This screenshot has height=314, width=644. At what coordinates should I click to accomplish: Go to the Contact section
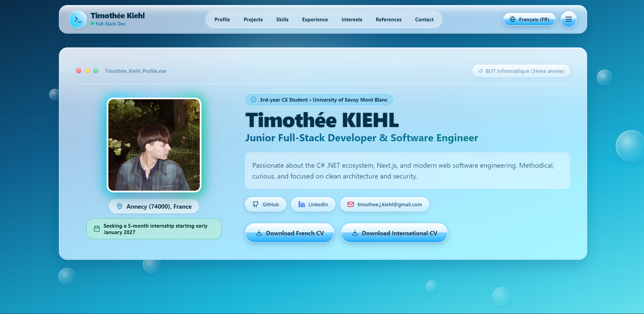point(424,20)
